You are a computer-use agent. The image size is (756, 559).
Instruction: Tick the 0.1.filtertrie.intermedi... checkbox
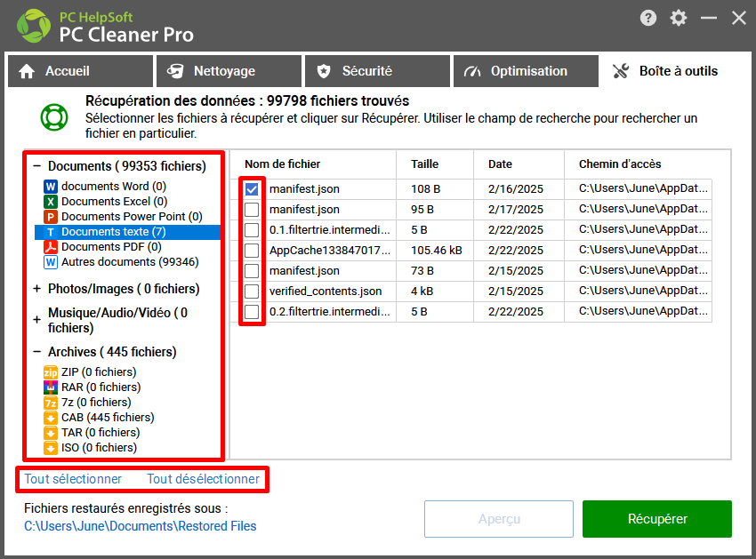252,230
